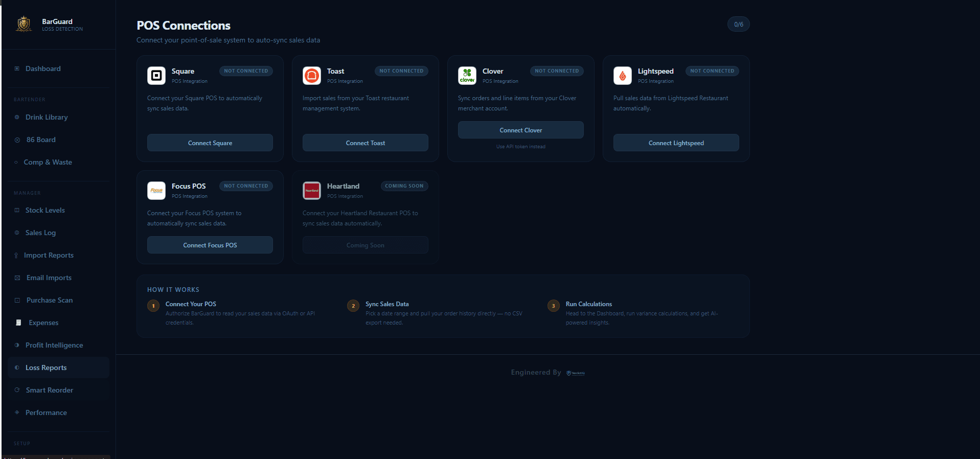Screen dimensions: 980x459
Task: Click the Run Calculations step title
Action: click(589, 304)
